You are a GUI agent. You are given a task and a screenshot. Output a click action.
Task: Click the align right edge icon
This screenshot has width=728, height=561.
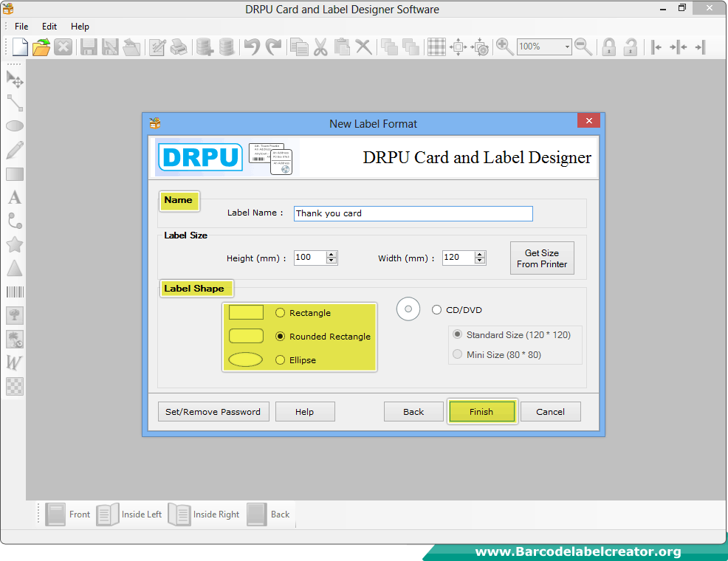pyautogui.click(x=701, y=47)
